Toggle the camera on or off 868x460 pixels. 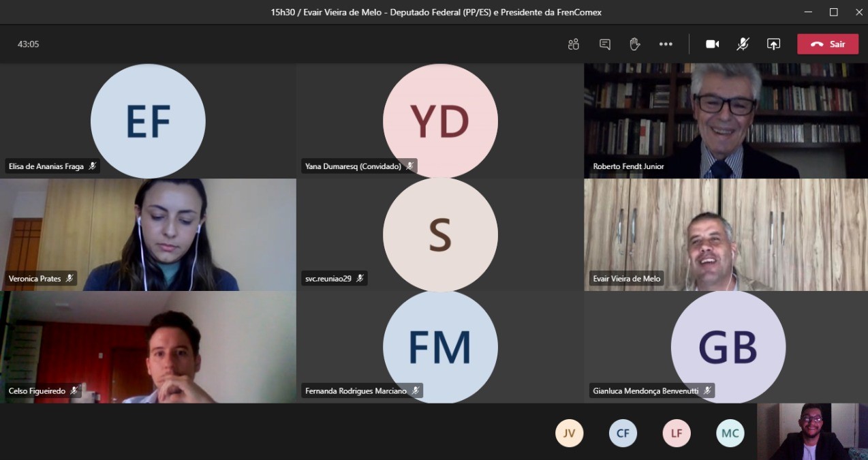[712, 44]
